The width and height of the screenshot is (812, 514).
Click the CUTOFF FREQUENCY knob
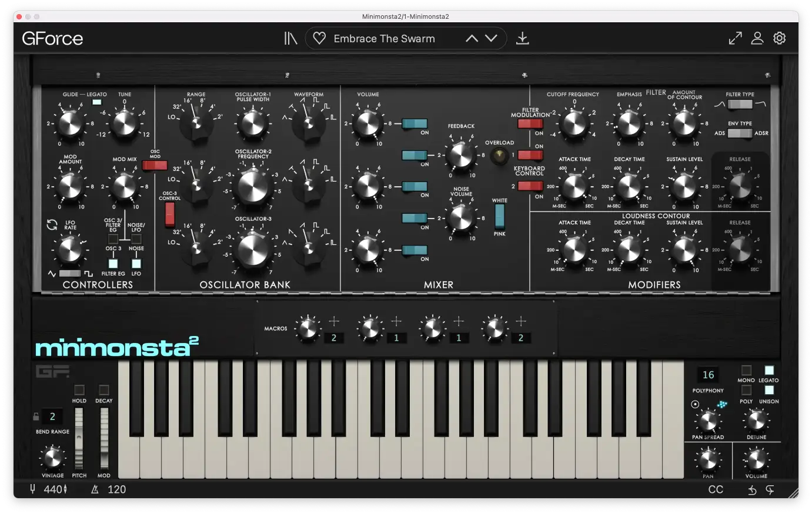(x=574, y=123)
